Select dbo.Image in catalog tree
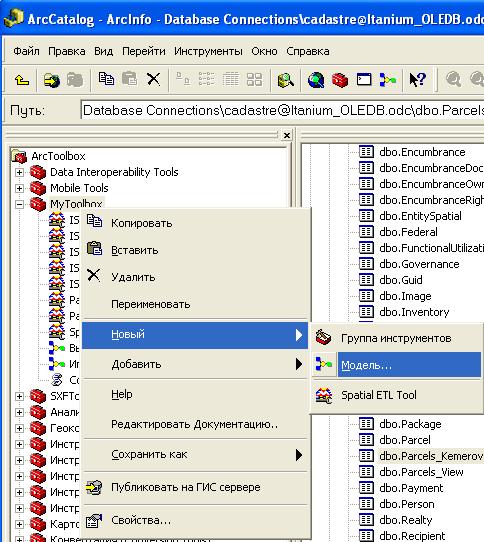The width and height of the screenshot is (484, 542). point(406,296)
